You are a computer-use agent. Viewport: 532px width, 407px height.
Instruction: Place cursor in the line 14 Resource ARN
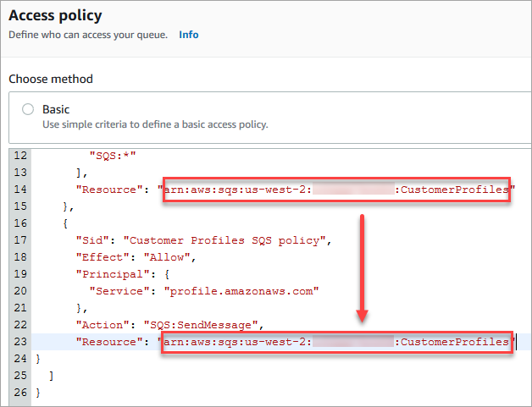(x=336, y=190)
